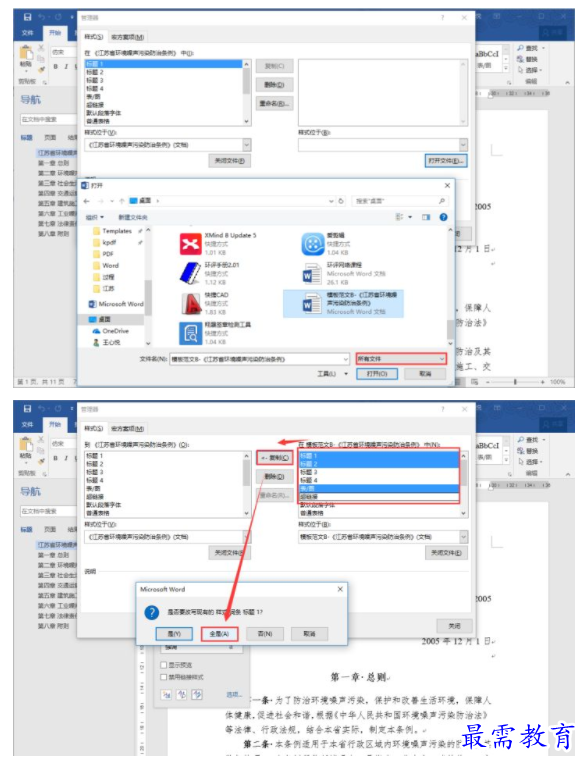Expand the 工具 dropdown in Open dialog

pos(332,374)
